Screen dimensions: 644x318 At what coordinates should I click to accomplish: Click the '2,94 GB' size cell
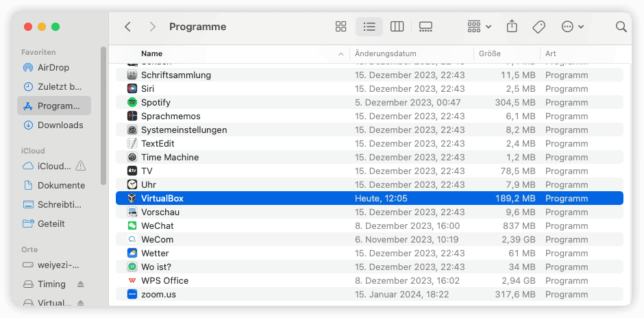pos(519,280)
